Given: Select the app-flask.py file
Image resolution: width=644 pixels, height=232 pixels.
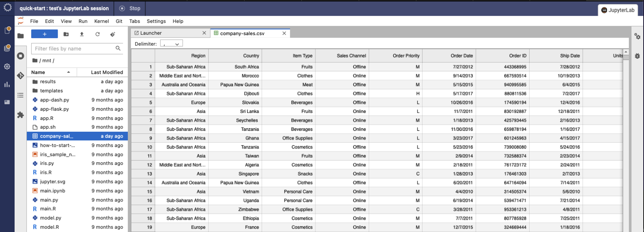Looking at the screenshot, I should pos(77,109).
